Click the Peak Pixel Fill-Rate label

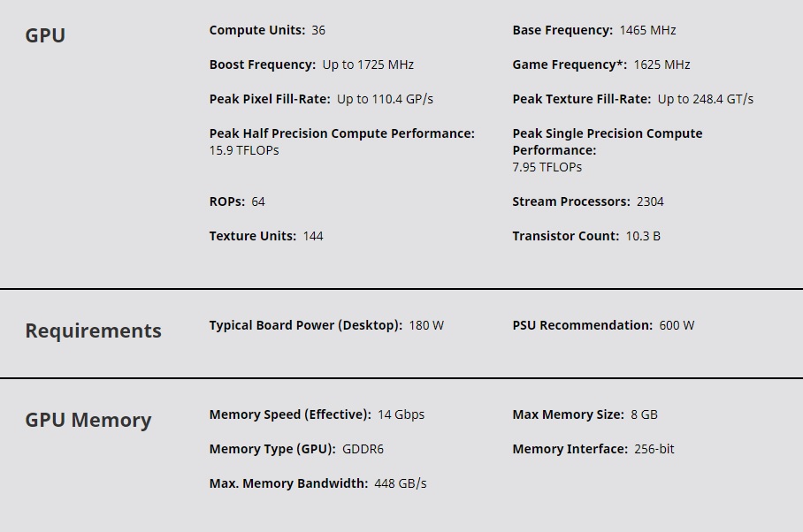[270, 99]
